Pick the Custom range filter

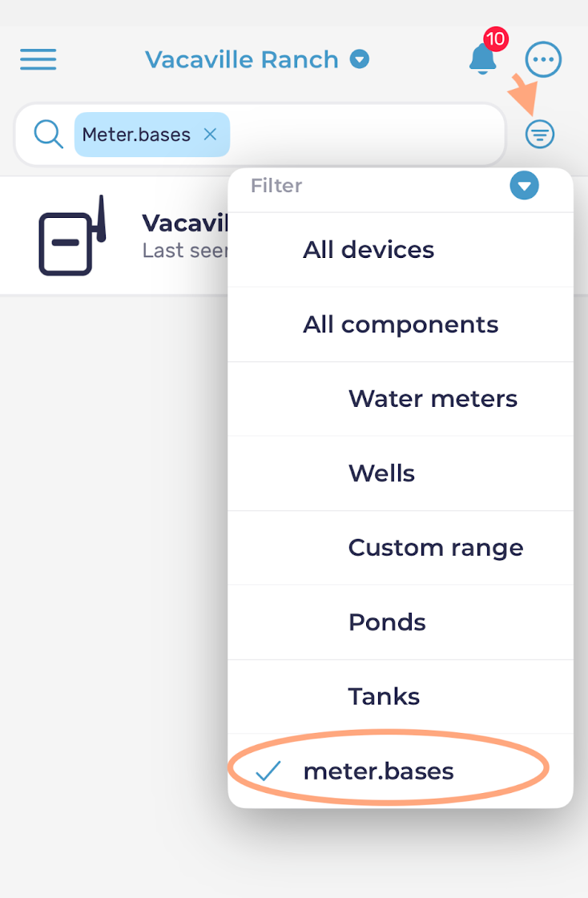click(401, 547)
